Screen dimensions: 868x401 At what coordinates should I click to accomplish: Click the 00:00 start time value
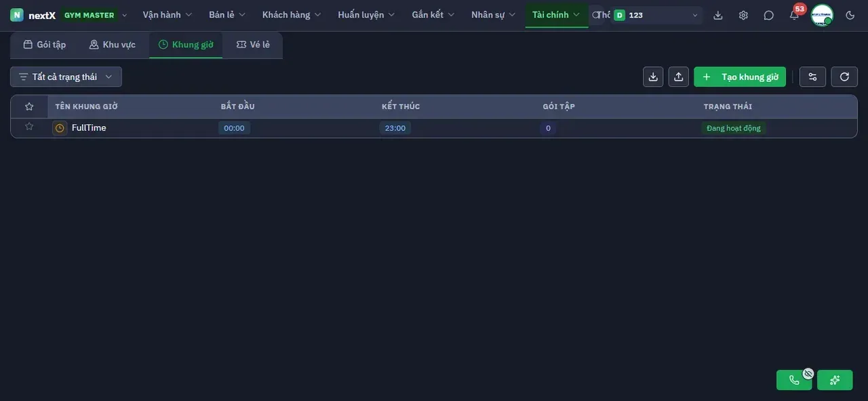click(x=234, y=128)
